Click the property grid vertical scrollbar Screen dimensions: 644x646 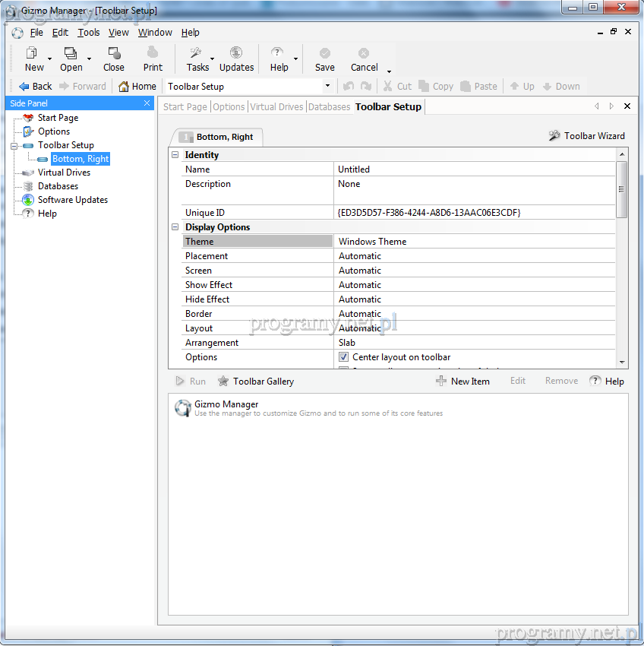point(622,190)
